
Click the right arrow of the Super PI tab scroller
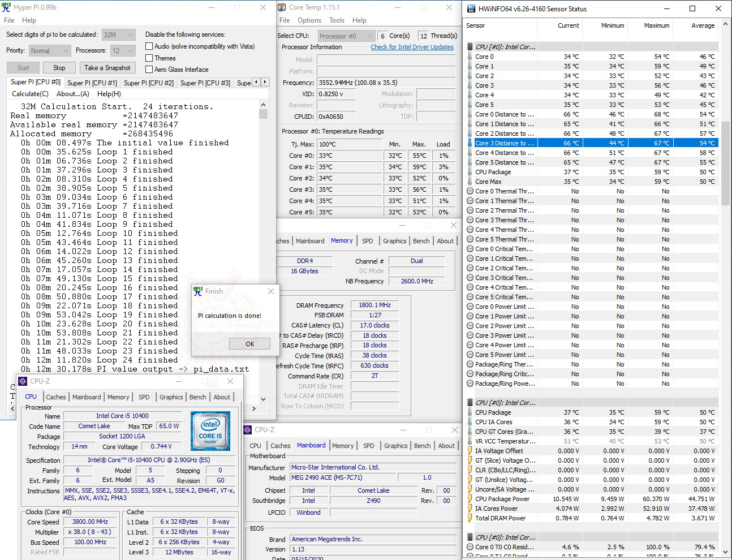[265, 82]
